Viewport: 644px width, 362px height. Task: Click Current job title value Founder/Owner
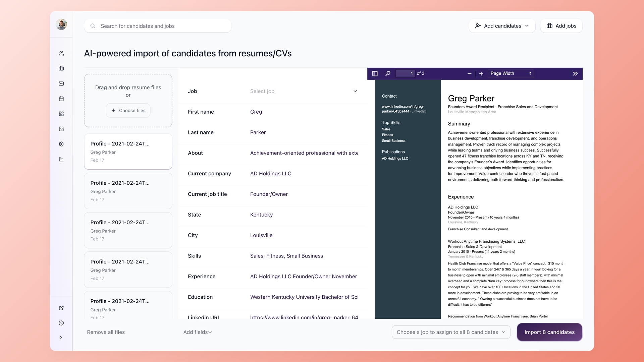tap(269, 194)
